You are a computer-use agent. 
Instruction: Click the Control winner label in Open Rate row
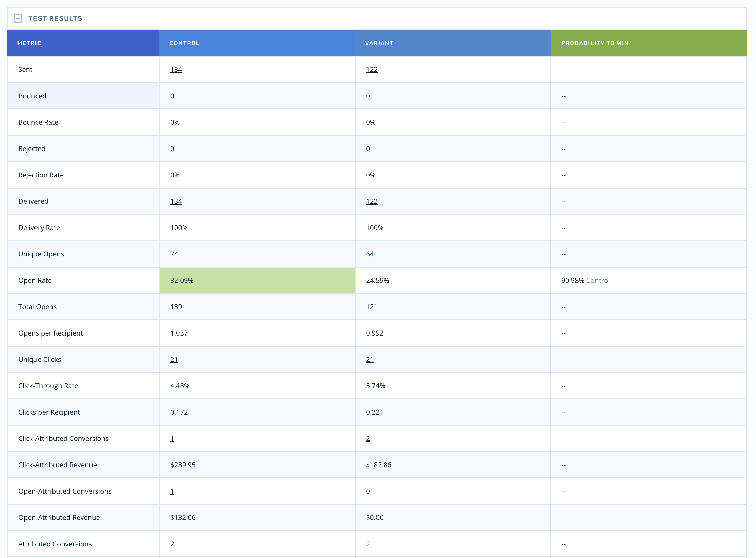[x=598, y=280]
